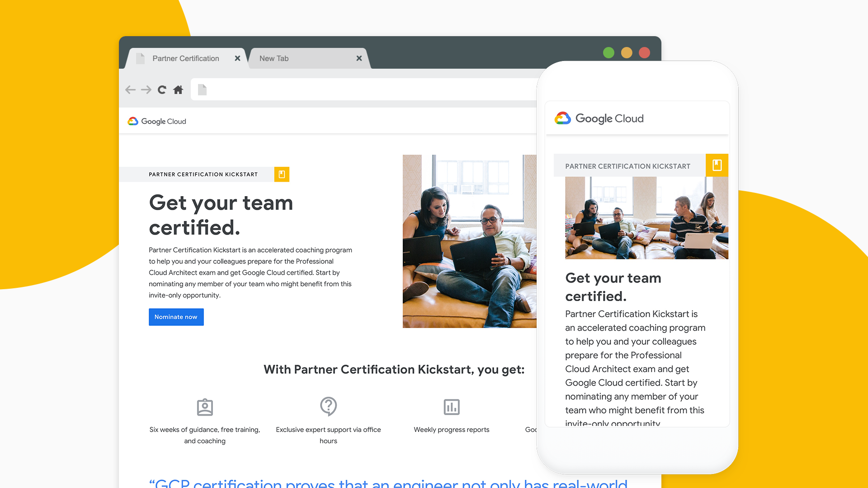This screenshot has height=488, width=868.
Task: Click 'Exclusive expert support via office hours' text
Action: point(329,435)
